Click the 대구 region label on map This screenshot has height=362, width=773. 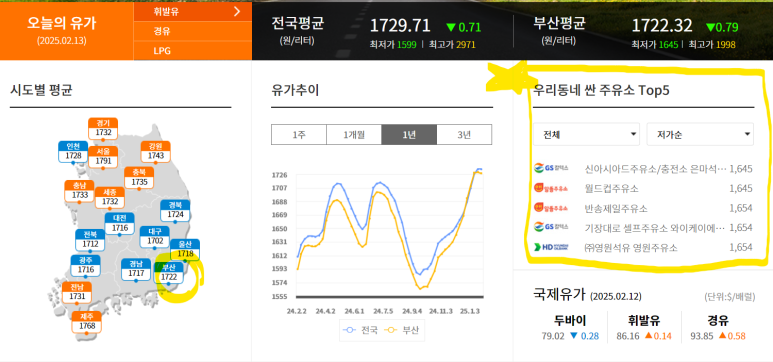(155, 237)
